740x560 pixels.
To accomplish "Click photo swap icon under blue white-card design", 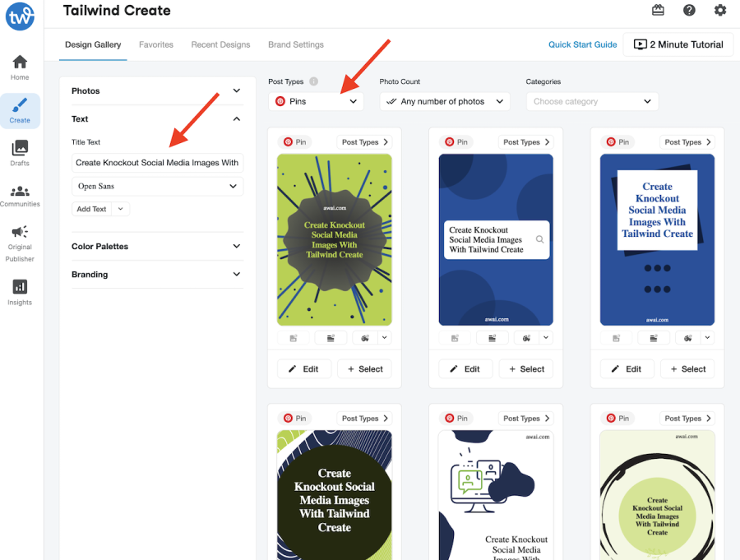I will [616, 338].
